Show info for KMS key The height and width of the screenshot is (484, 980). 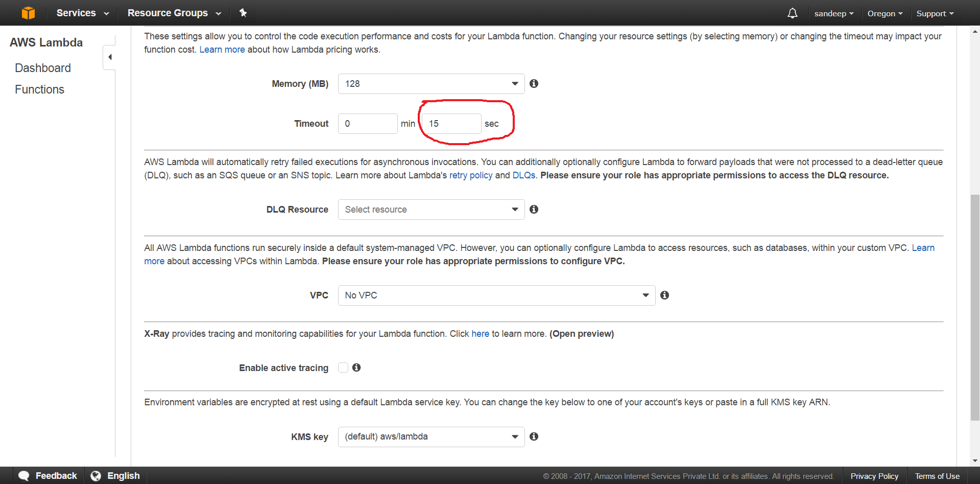[534, 436]
